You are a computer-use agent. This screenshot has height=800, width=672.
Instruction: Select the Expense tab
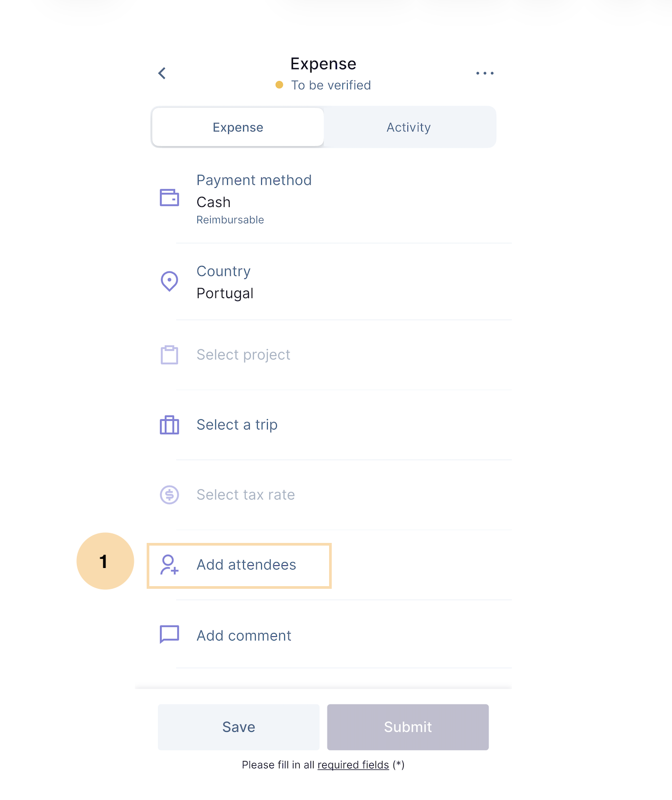click(x=238, y=127)
